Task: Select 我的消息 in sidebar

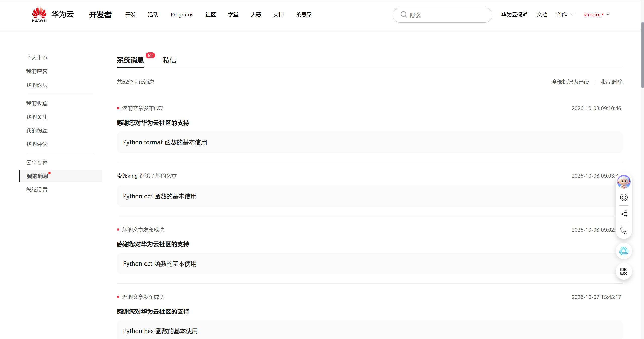Action: click(x=60, y=176)
